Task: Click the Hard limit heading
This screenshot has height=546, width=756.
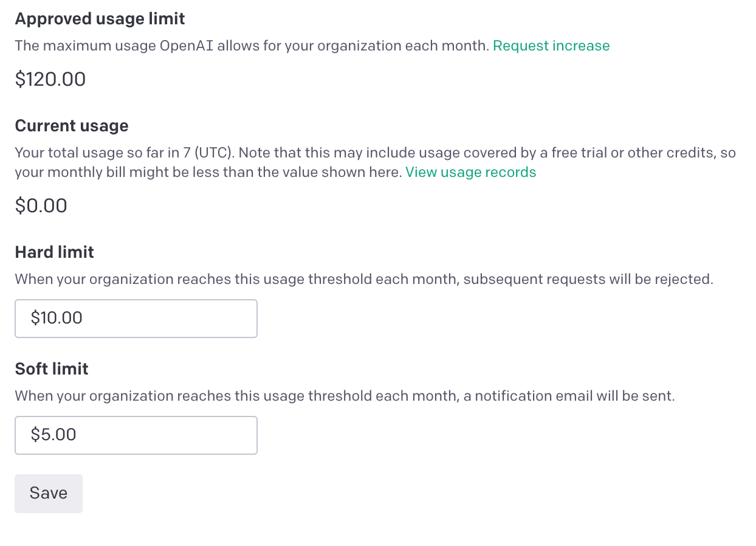Action: pos(55,252)
